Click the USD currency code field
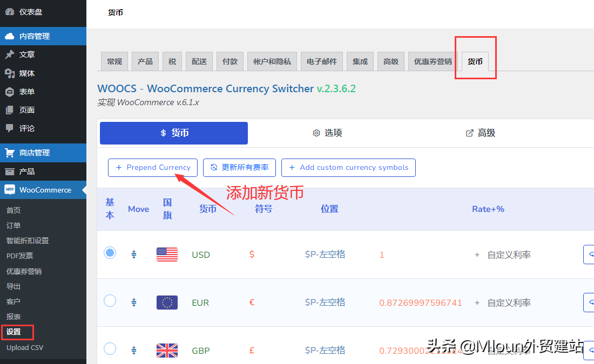The height and width of the screenshot is (364, 594). point(201,255)
